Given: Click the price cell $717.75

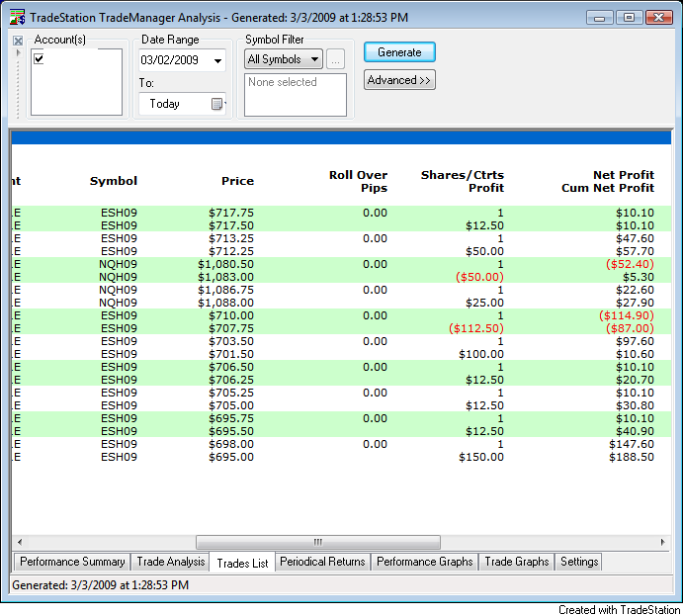Looking at the screenshot, I should pyautogui.click(x=231, y=213).
